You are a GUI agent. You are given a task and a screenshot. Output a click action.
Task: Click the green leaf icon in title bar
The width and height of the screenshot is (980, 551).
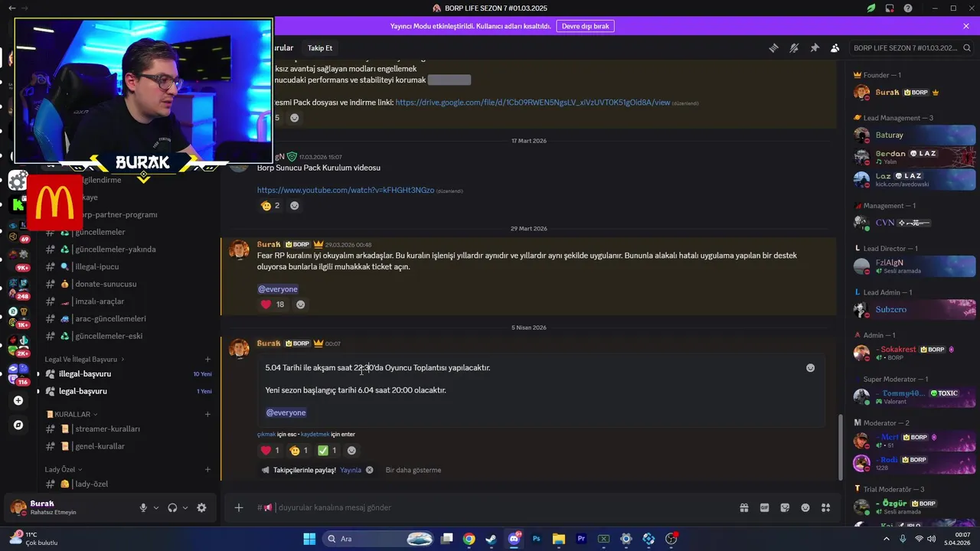pos(871,8)
